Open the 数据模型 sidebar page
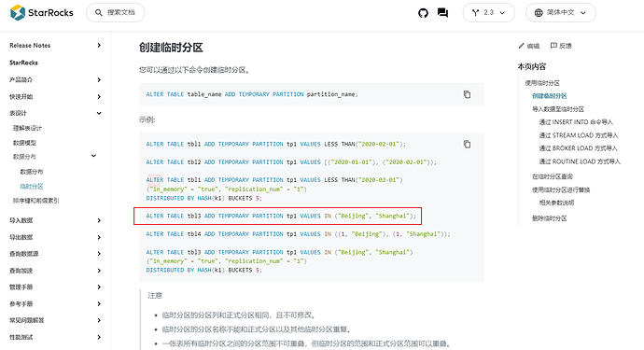The image size is (644, 350). tap(24, 143)
